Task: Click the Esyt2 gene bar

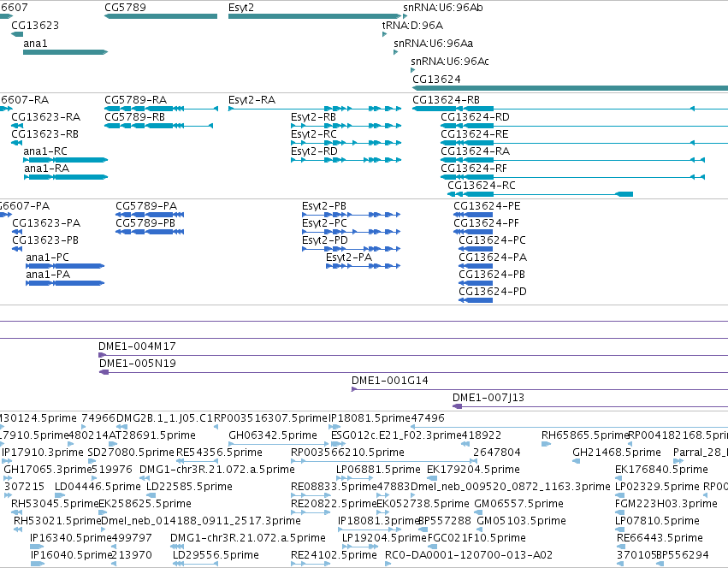Action: [x=315, y=16]
